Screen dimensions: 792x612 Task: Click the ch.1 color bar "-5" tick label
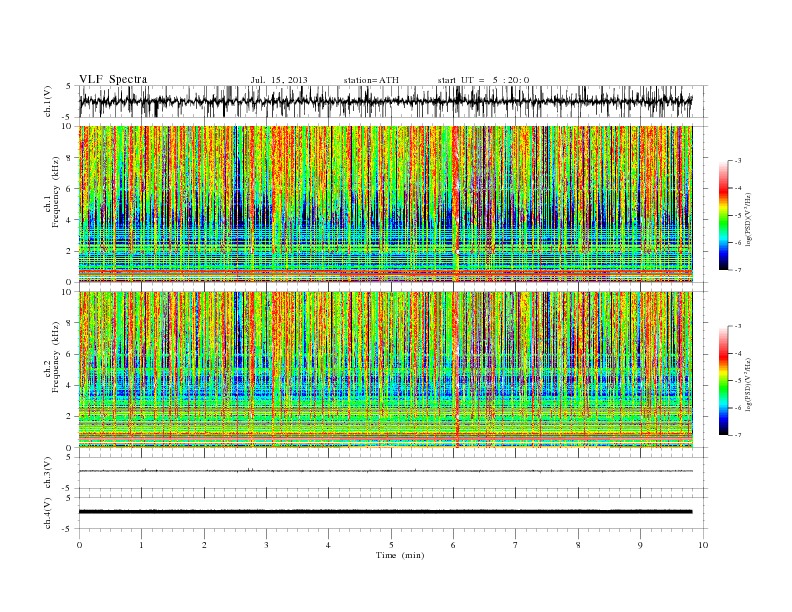coord(738,216)
